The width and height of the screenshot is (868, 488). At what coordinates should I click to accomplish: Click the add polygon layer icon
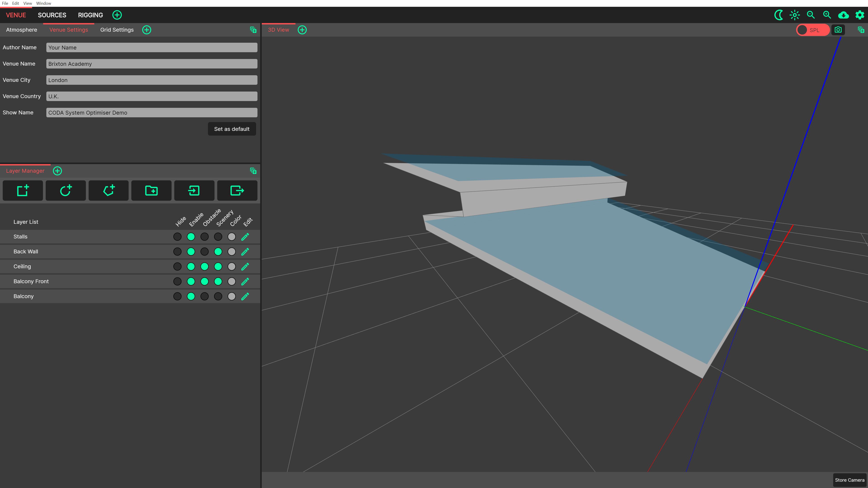[108, 190]
